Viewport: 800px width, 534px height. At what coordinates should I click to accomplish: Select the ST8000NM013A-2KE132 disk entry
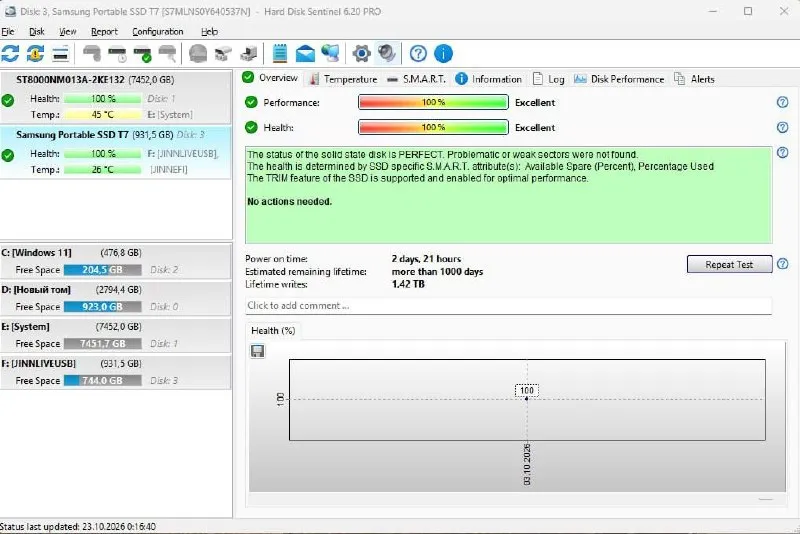116,97
